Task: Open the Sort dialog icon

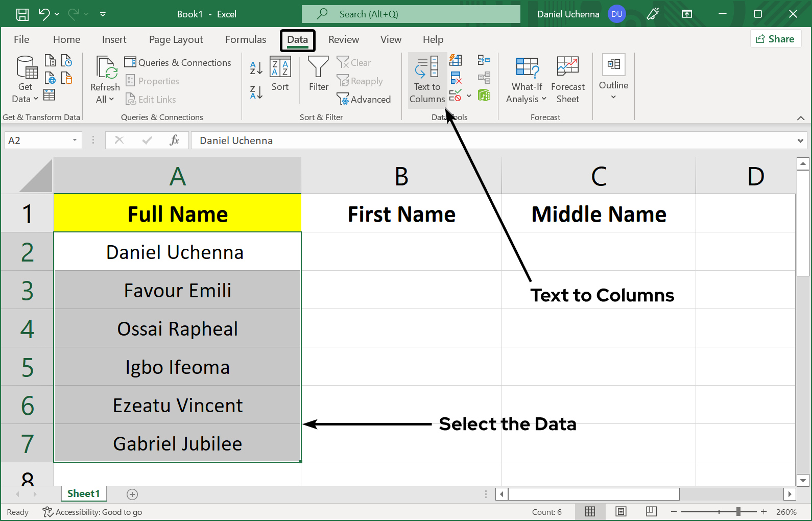Action: click(x=280, y=74)
